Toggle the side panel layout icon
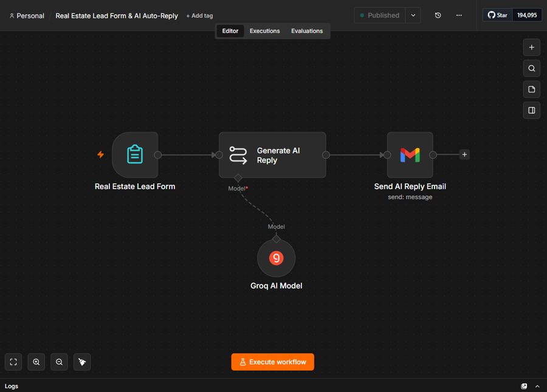Viewport: 547px width, 392px height. (531, 110)
